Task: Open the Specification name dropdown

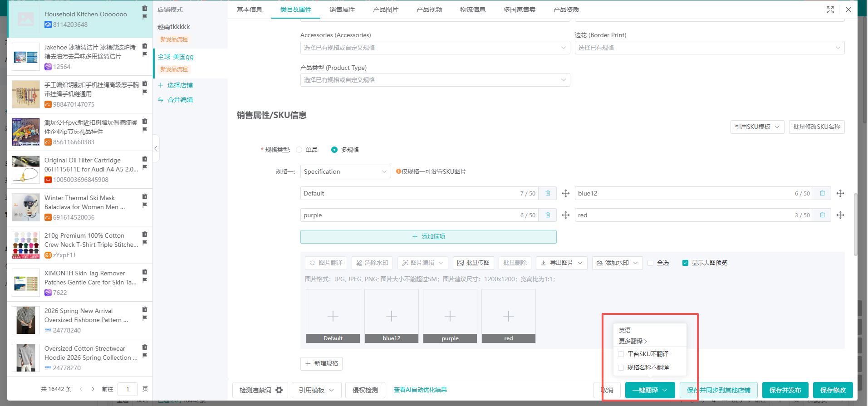Action: click(x=345, y=171)
